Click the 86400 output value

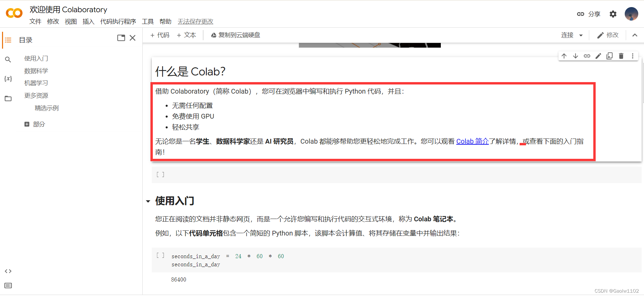click(178, 280)
